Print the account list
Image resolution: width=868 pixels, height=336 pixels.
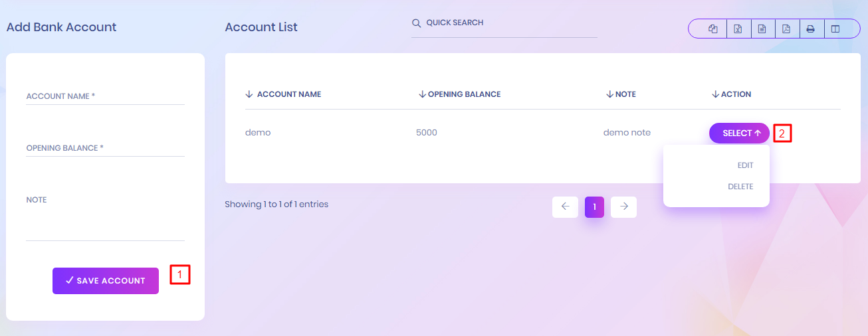[811, 29]
